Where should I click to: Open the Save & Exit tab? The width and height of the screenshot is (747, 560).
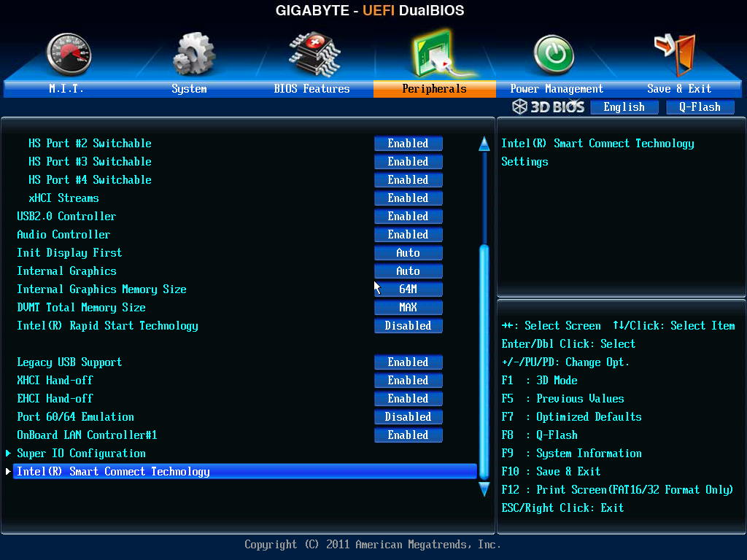click(x=679, y=88)
